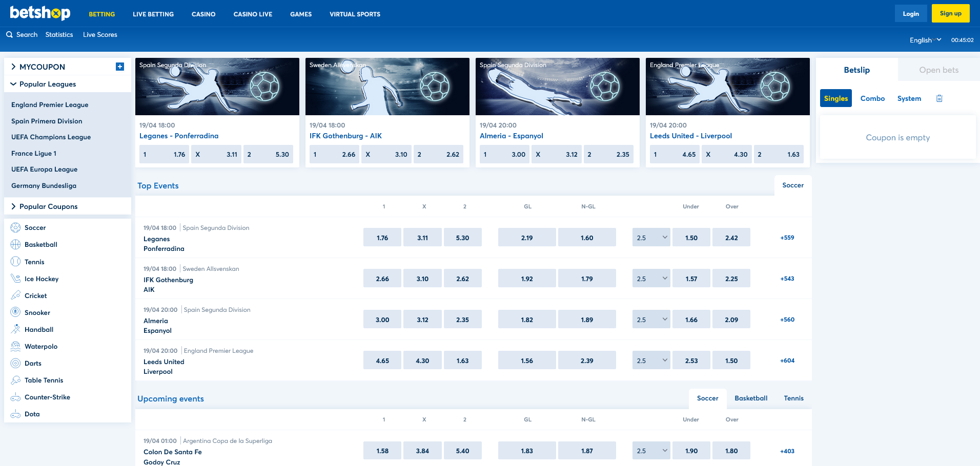Show +543 more markets for IFK Gothenburg
The height and width of the screenshot is (466, 980).
click(x=787, y=279)
